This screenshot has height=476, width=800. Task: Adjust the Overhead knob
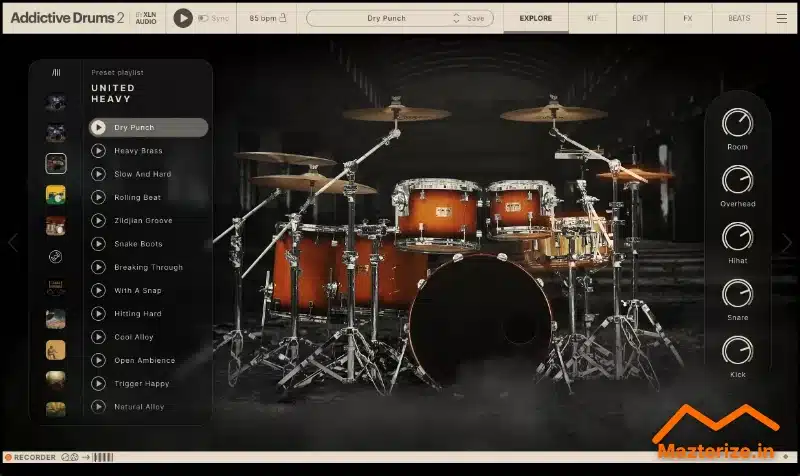click(x=737, y=180)
